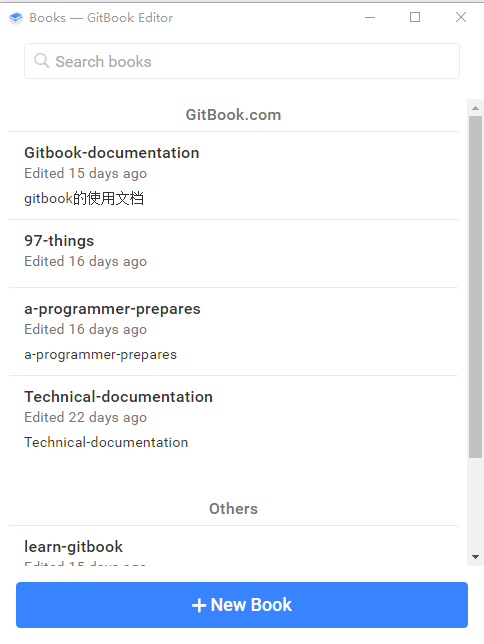Click the gitbook的使用文档 description text
This screenshot has height=644, width=484.
click(x=84, y=199)
